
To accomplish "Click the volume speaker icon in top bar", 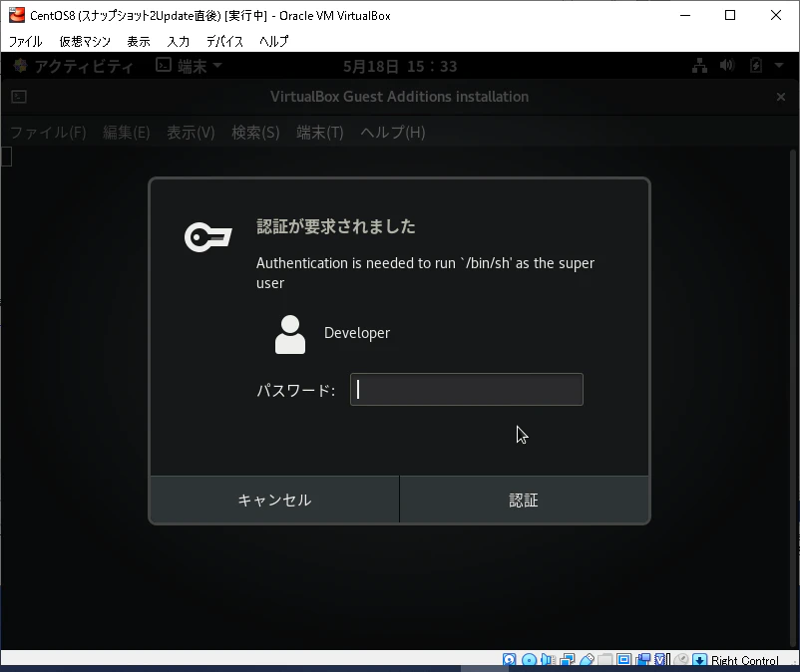I will point(727,65).
